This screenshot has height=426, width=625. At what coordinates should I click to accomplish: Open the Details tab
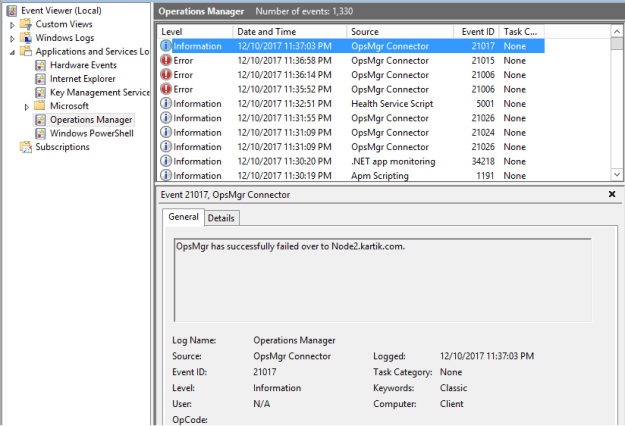pyautogui.click(x=221, y=218)
